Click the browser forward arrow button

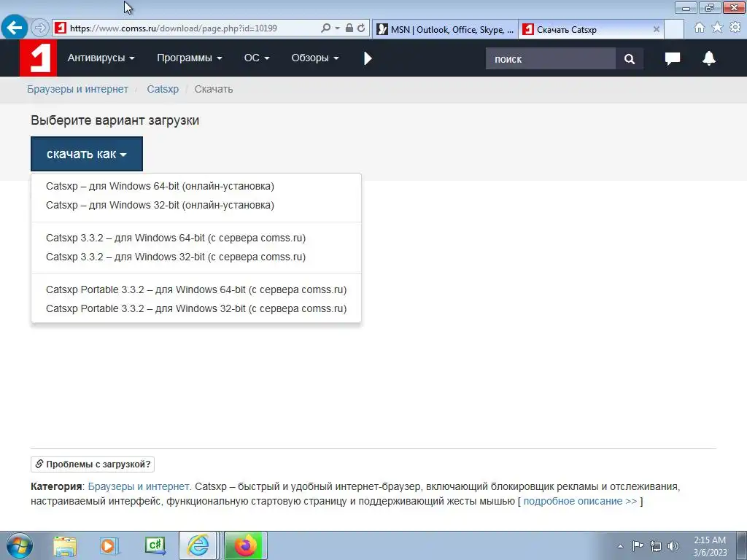(x=40, y=28)
